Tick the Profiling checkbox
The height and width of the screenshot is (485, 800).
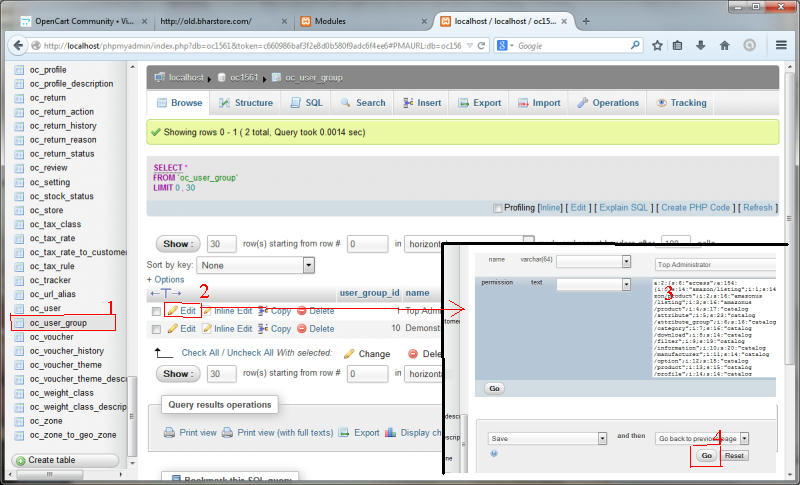(497, 208)
